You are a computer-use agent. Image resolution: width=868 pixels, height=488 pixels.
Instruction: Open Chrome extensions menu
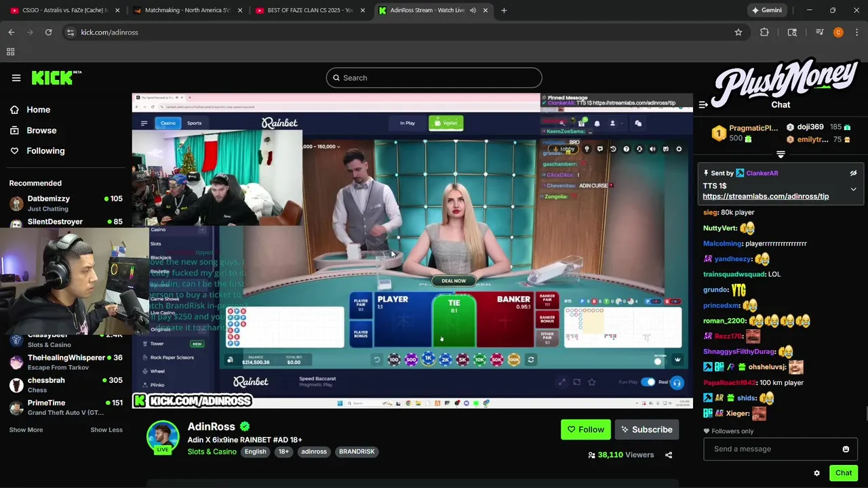pos(764,32)
